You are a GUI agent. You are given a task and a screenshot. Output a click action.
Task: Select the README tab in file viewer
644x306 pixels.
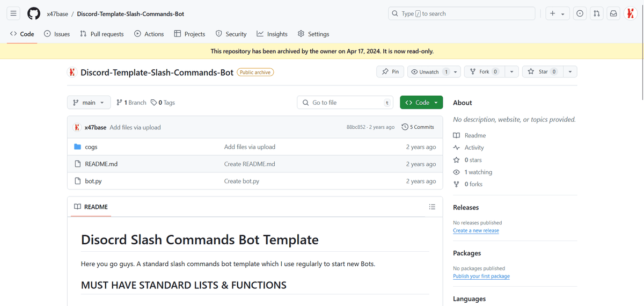(x=91, y=207)
